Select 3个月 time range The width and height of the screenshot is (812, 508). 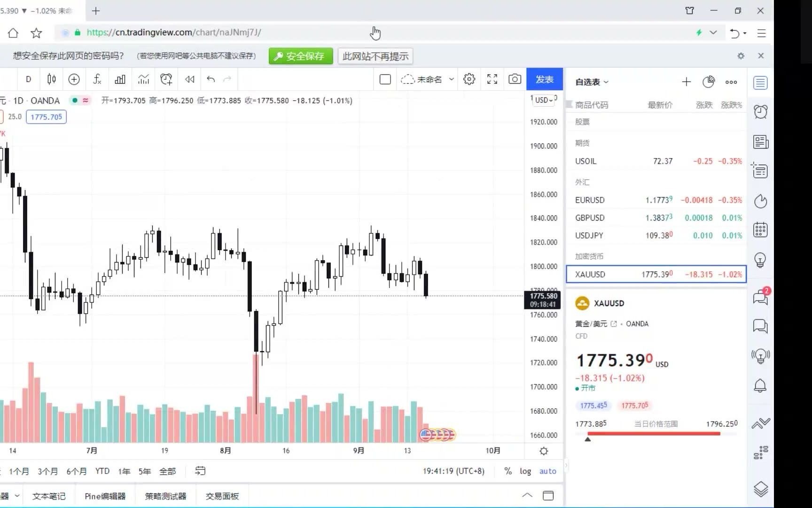tap(48, 471)
